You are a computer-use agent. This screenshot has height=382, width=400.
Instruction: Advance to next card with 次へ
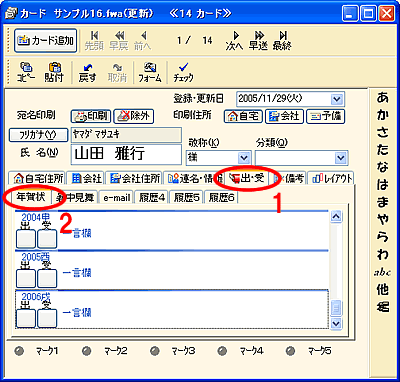tap(234, 41)
